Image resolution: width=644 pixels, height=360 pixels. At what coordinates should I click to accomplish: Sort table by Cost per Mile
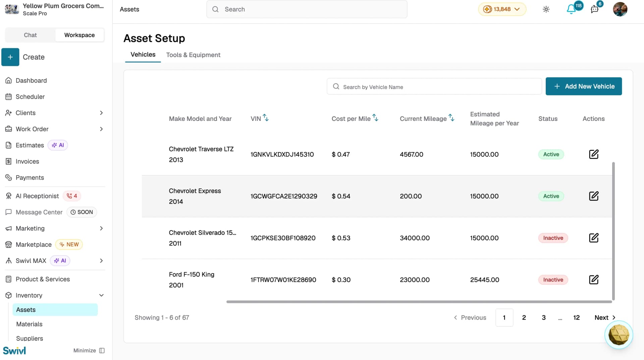point(375,118)
